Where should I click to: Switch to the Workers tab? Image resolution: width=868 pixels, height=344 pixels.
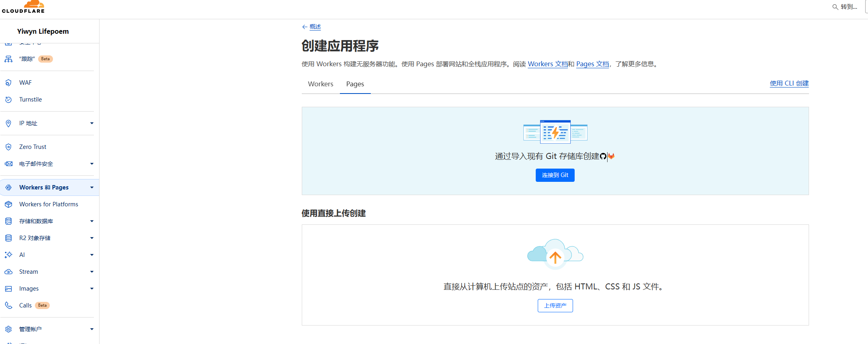click(x=321, y=84)
